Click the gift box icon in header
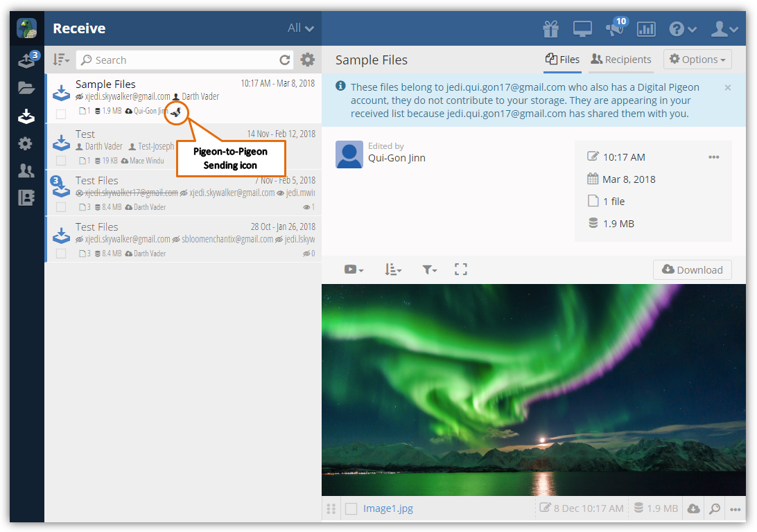The height and width of the screenshot is (532, 757). (550, 29)
